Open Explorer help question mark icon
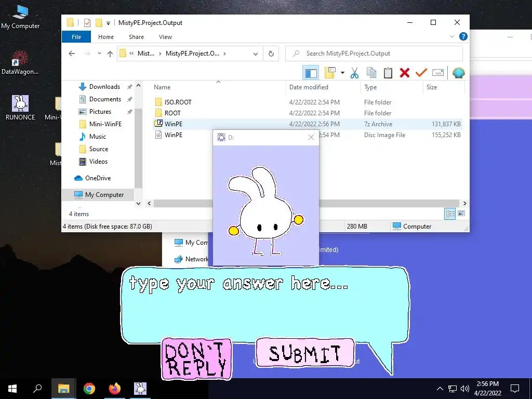This screenshot has width=532, height=399. [x=463, y=36]
